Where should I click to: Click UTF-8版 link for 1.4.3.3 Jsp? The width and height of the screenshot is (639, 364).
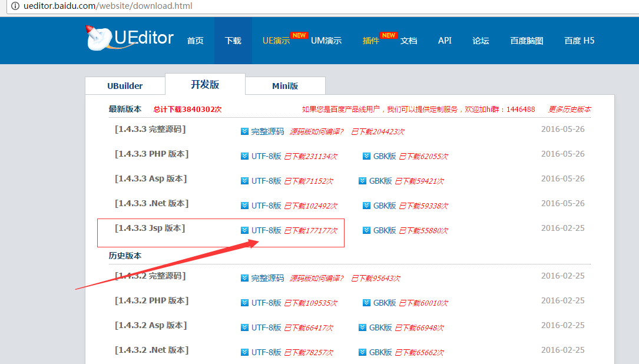coord(266,231)
